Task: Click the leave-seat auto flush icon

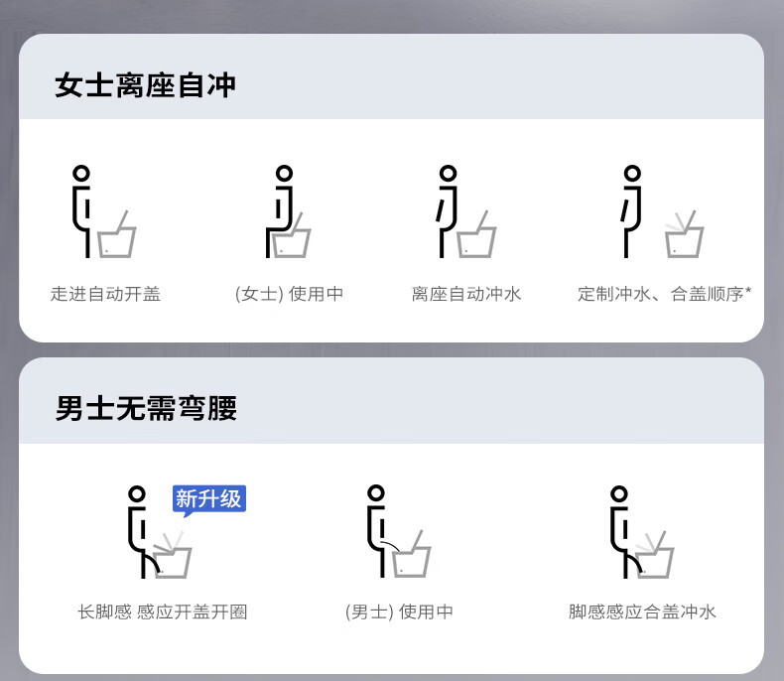Action: tap(466, 211)
